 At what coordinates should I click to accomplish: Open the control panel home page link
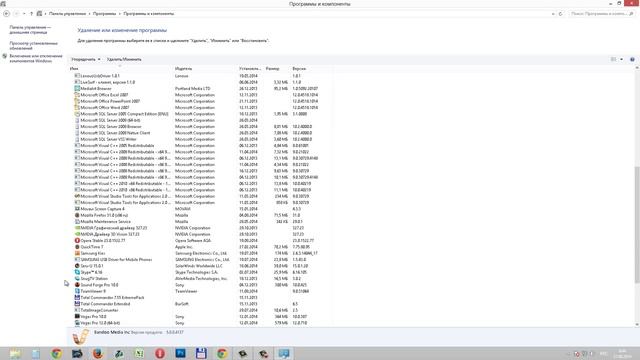click(x=30, y=30)
